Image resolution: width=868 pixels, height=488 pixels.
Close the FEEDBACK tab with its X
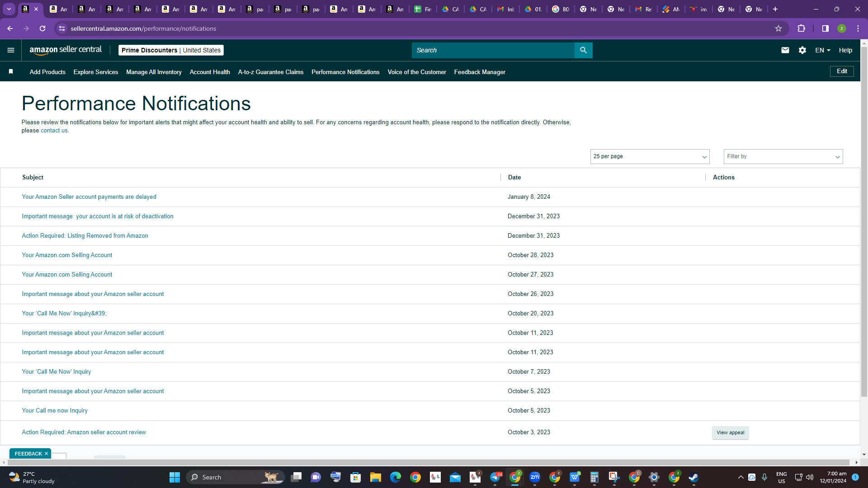click(x=46, y=453)
